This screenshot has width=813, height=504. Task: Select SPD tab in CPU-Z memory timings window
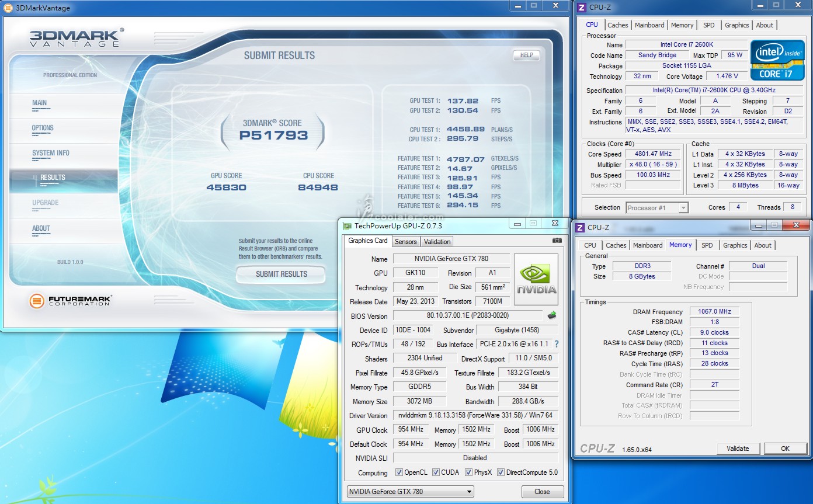pyautogui.click(x=707, y=245)
